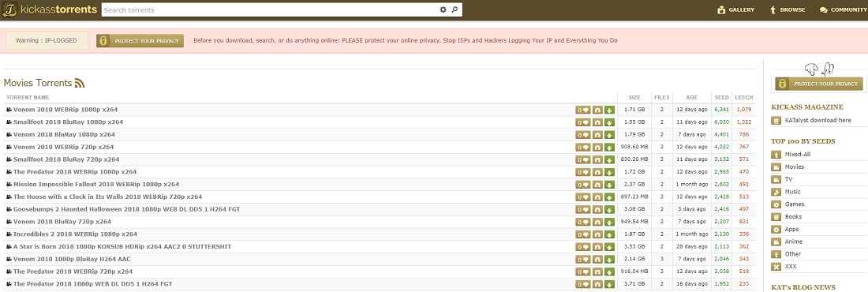Click magnet link for Venom 2018 WEBRip 1080p
The height and width of the screenshot is (292, 868).
click(x=597, y=110)
